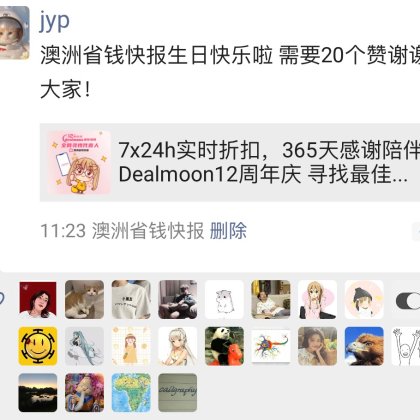Tap the jyp username
The width and height of the screenshot is (420, 420).
tap(55, 21)
